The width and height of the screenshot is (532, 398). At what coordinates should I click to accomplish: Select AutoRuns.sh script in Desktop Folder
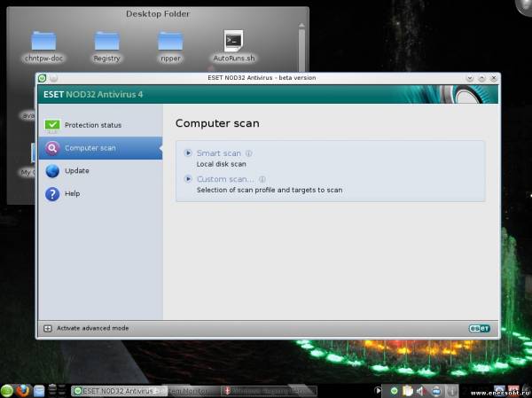234,46
